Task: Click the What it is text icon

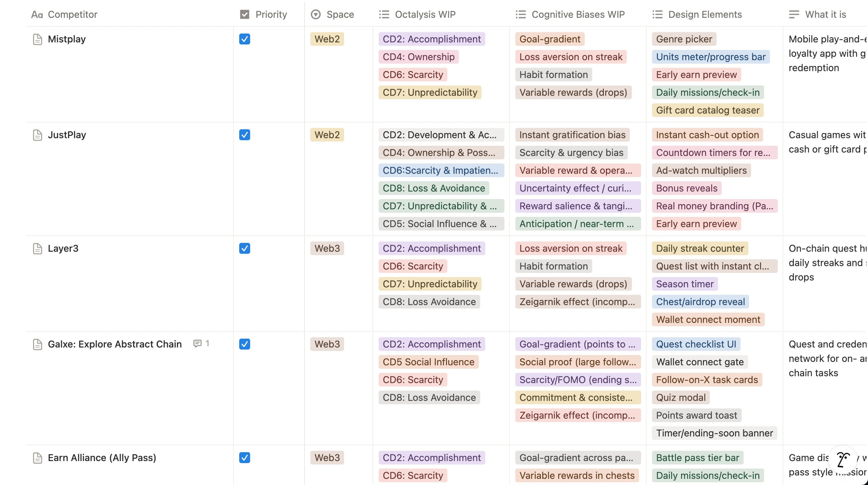Action: point(794,14)
